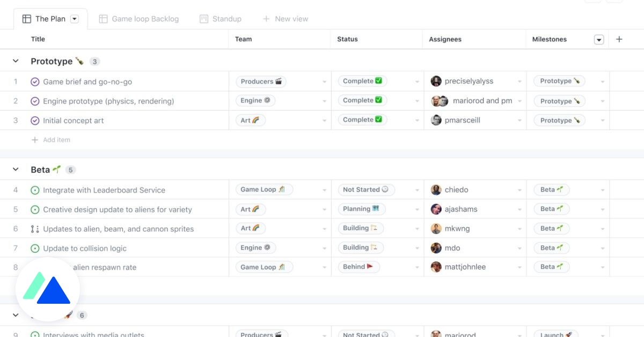Click chiedo's avatar in the Assignees column

436,189
